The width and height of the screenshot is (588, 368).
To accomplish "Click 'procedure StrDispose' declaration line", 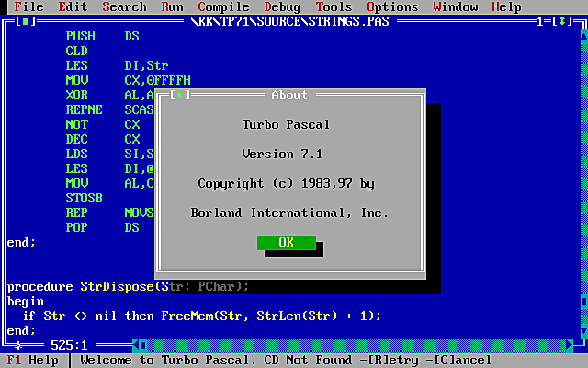I will [128, 286].
